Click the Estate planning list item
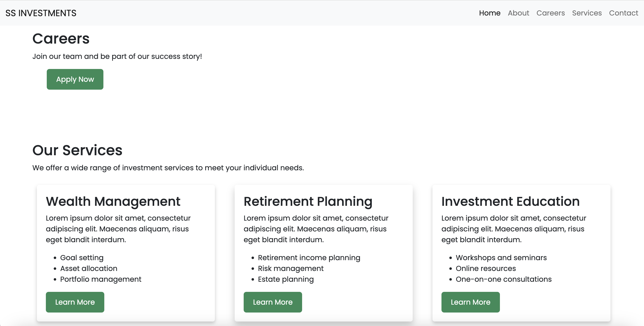Screen dimensions: 644x326 (x=285, y=279)
